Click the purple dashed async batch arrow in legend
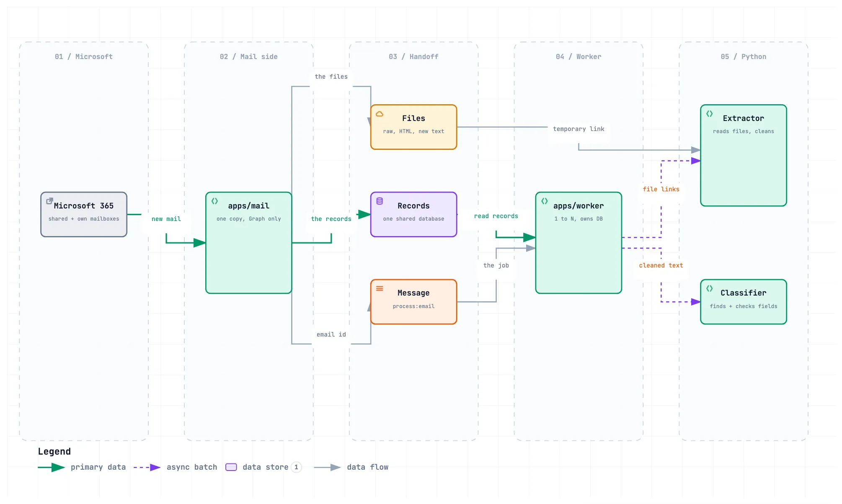Viewport: 842px width, 504px height. (x=147, y=467)
